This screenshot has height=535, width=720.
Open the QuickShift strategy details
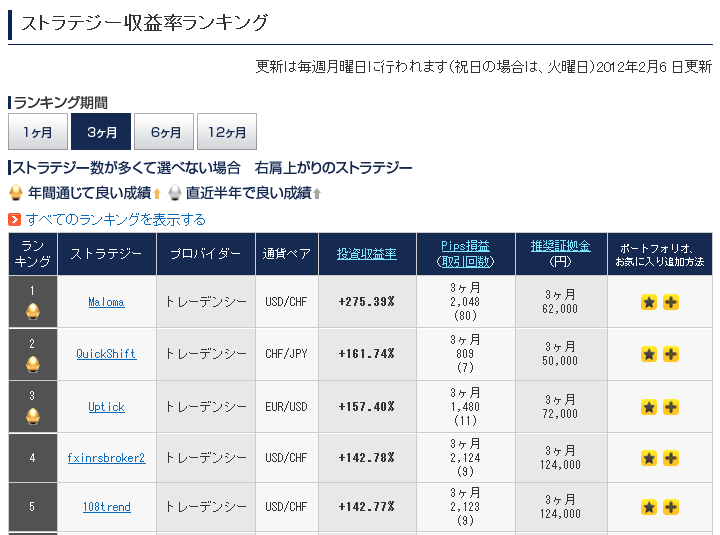pos(106,354)
